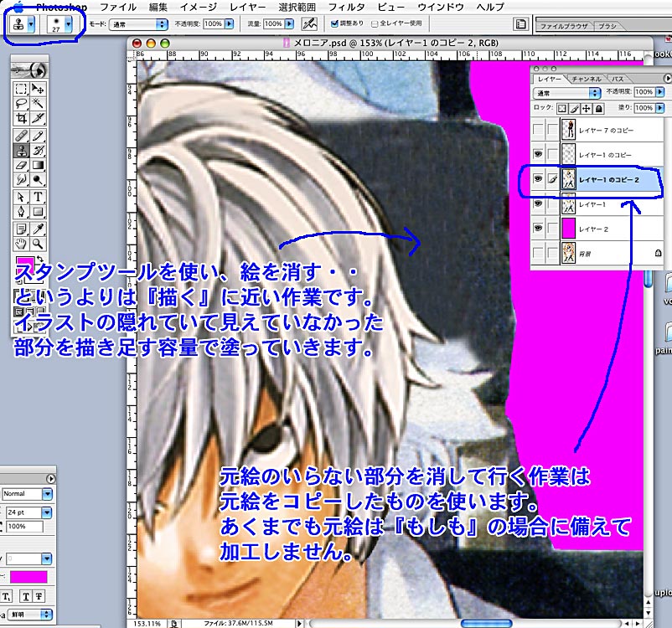This screenshot has width=672, height=628.
Task: Enable lock transparent pixels in Layers panel
Action: pos(562,108)
